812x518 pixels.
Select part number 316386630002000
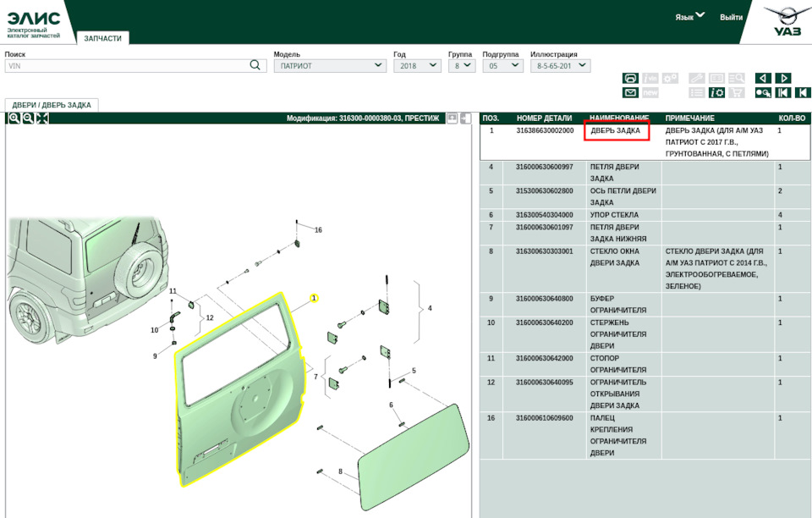click(545, 130)
